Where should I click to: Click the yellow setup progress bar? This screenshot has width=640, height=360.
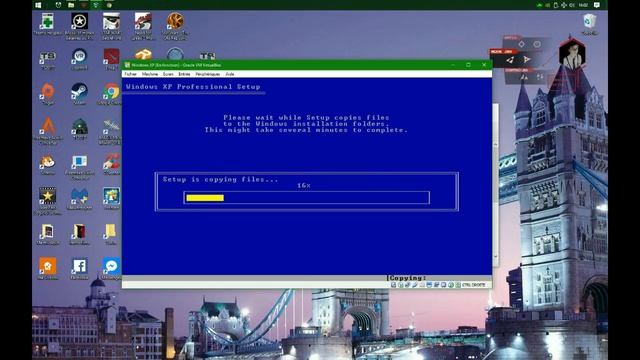(x=205, y=198)
